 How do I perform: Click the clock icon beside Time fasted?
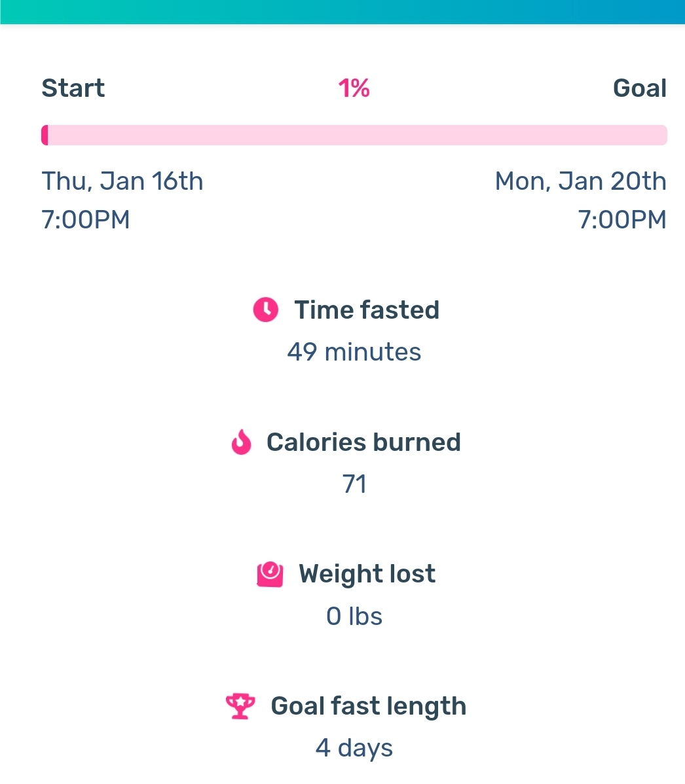[x=266, y=310]
